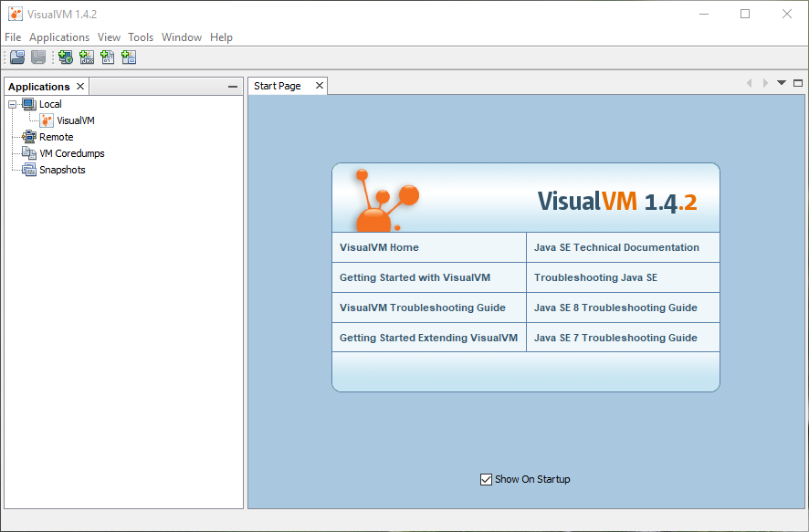Open the Tools menu
809x532 pixels.
pos(141,37)
